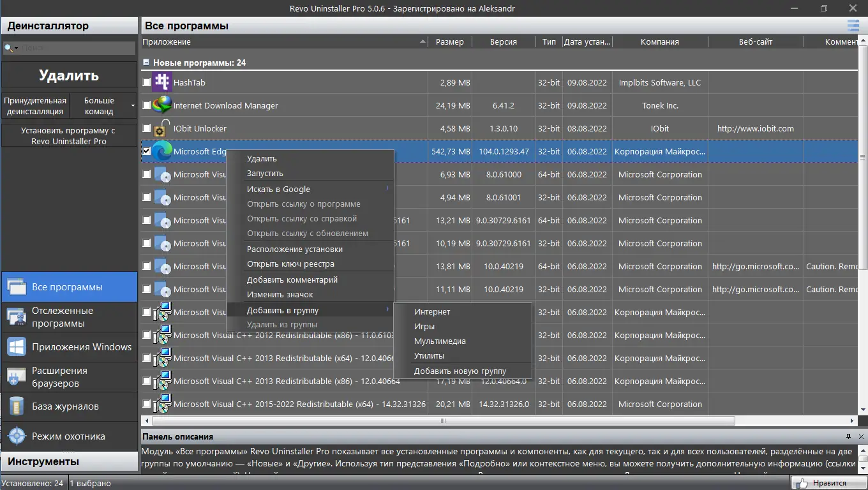Click the HashTab program icon
Image resolution: width=868 pixels, height=490 pixels.
[x=163, y=82]
